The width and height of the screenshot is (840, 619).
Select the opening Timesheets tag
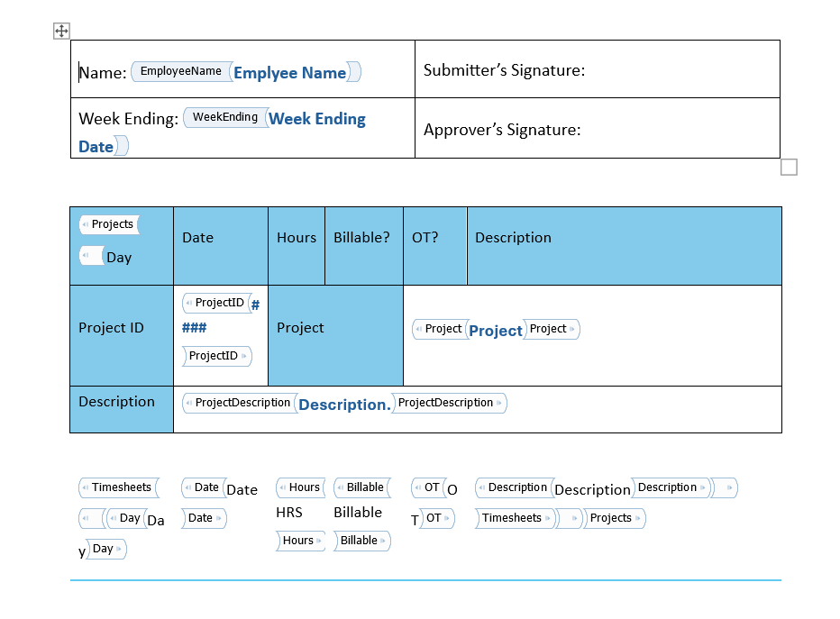tap(120, 487)
